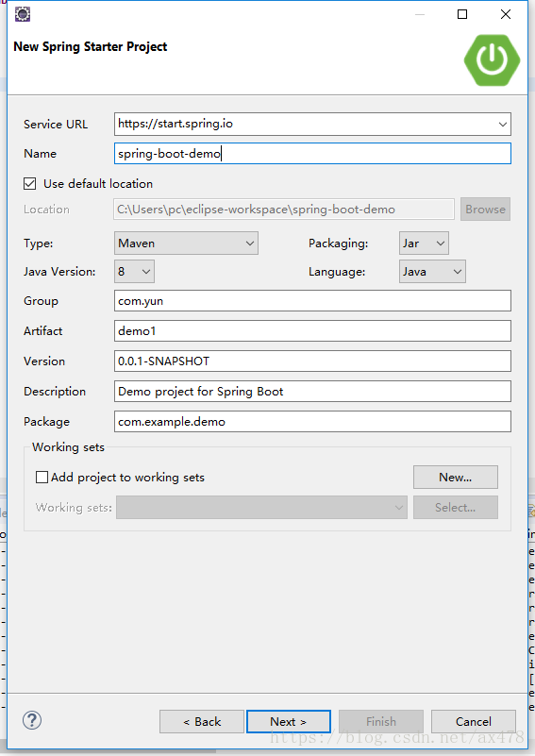Click the Group field containing com.yun

[x=312, y=301]
